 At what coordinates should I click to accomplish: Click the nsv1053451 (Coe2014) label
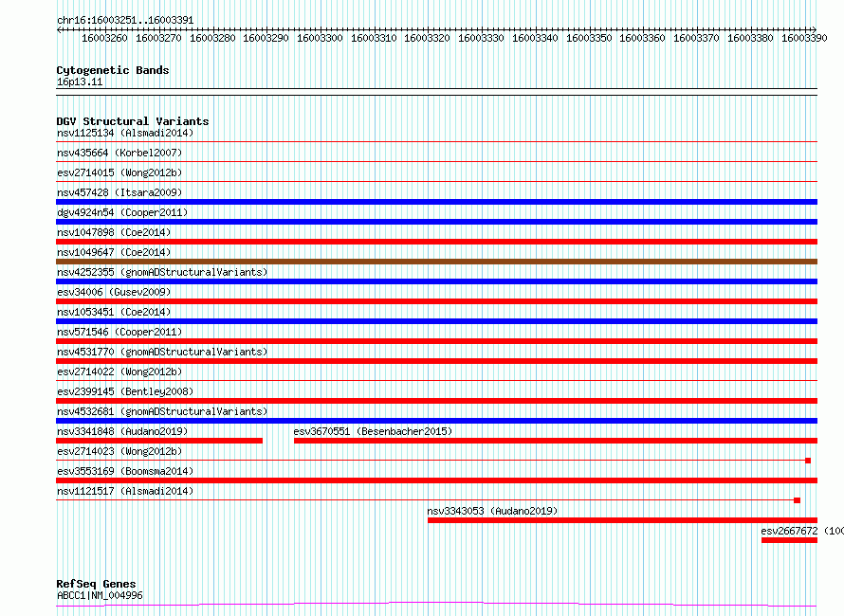click(x=114, y=312)
